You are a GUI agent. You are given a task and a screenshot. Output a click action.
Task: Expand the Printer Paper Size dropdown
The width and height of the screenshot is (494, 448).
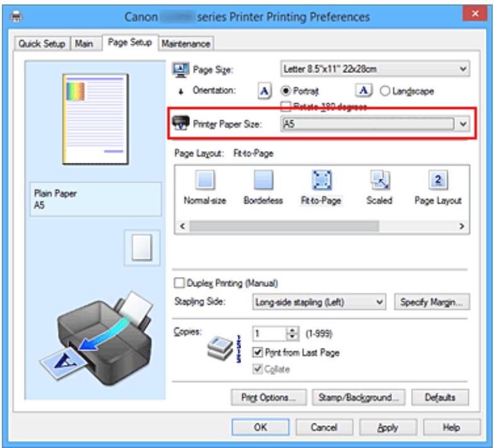tap(374, 124)
